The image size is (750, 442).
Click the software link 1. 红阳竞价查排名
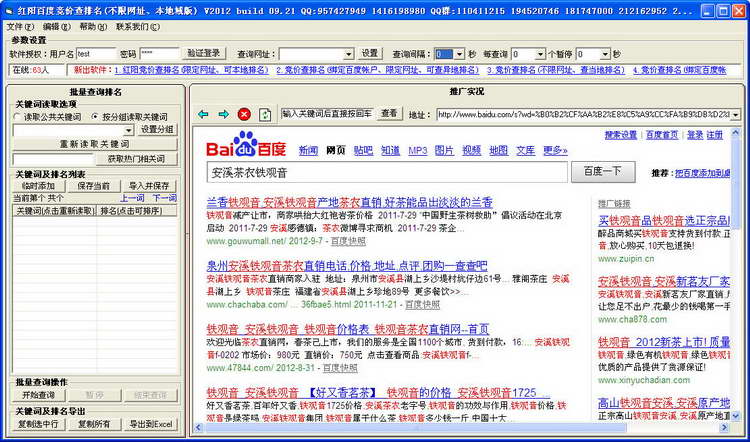pos(192,70)
